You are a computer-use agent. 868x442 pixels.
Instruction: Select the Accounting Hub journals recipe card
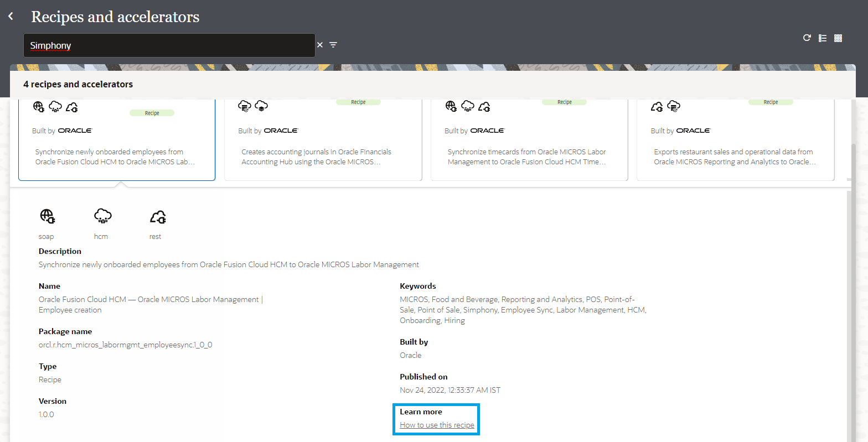point(323,139)
